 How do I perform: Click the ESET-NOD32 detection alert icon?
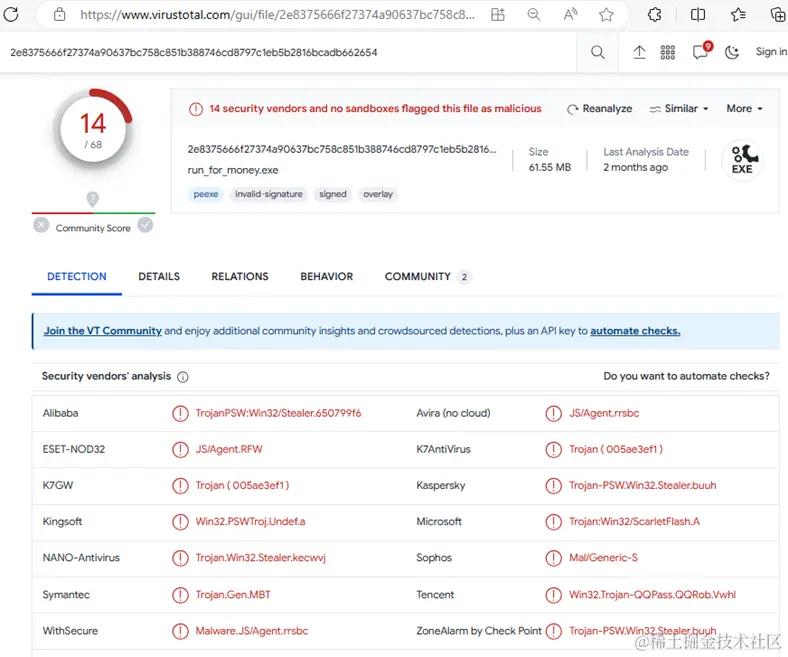180,449
